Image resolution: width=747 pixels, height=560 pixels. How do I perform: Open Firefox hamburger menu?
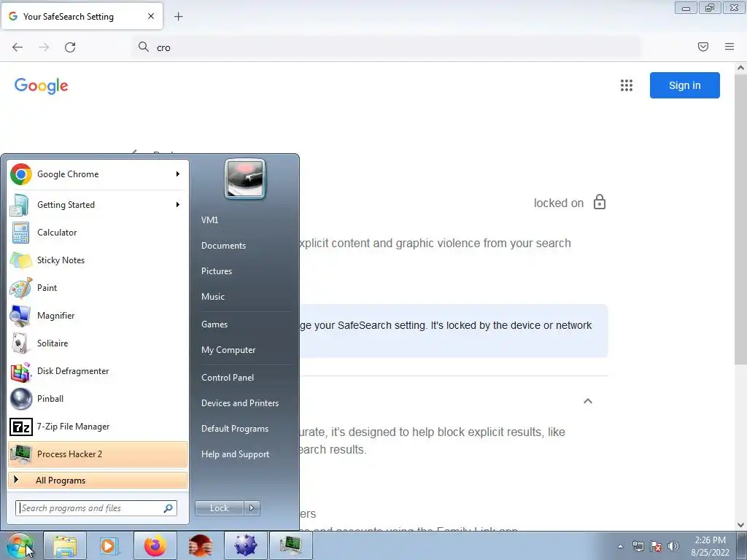[x=729, y=47]
